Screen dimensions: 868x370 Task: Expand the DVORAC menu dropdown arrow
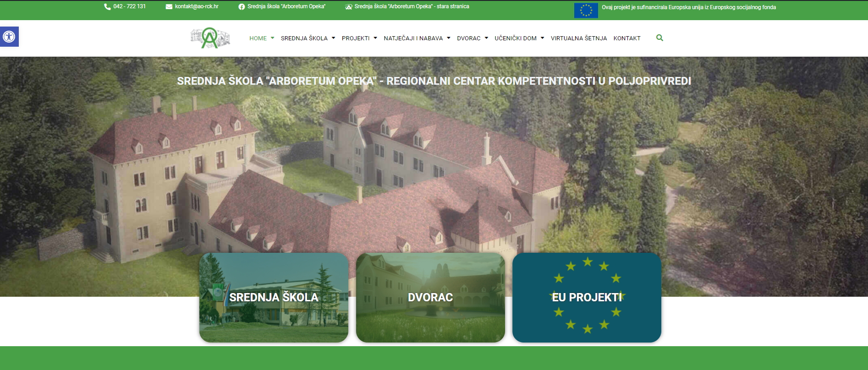pos(486,38)
